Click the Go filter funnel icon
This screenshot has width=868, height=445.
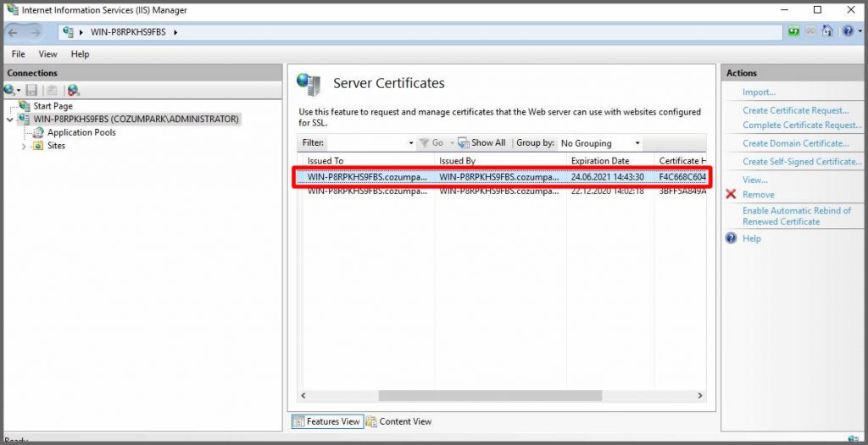click(424, 142)
